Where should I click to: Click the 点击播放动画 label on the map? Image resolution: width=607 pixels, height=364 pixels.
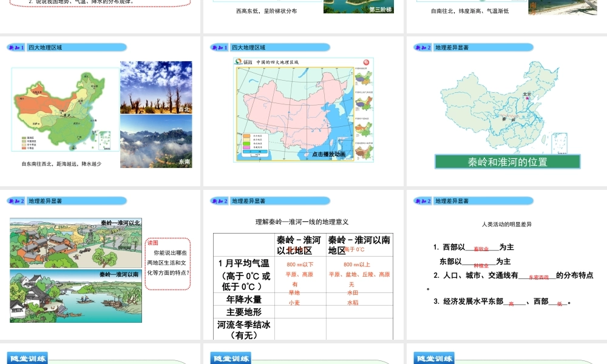328,154
